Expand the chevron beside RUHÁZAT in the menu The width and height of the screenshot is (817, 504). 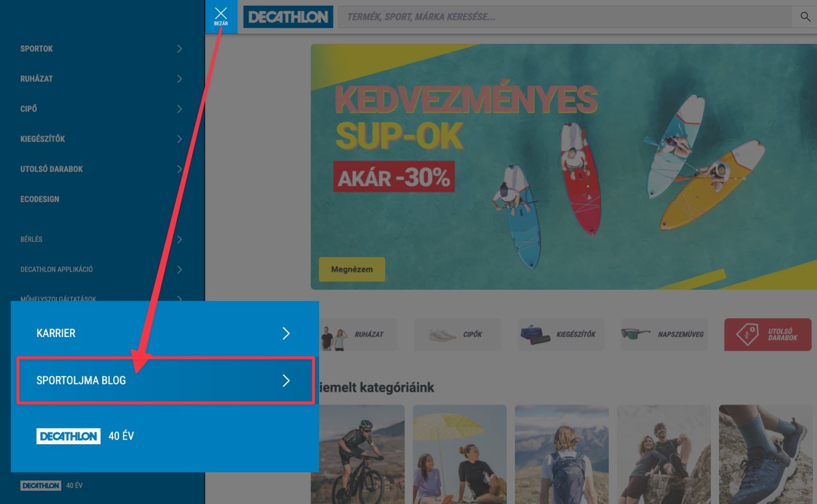click(179, 79)
